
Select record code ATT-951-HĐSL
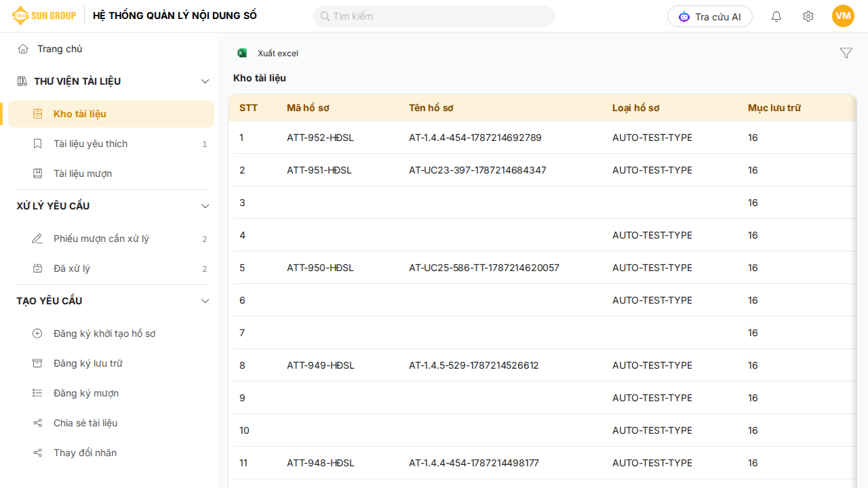tap(319, 170)
